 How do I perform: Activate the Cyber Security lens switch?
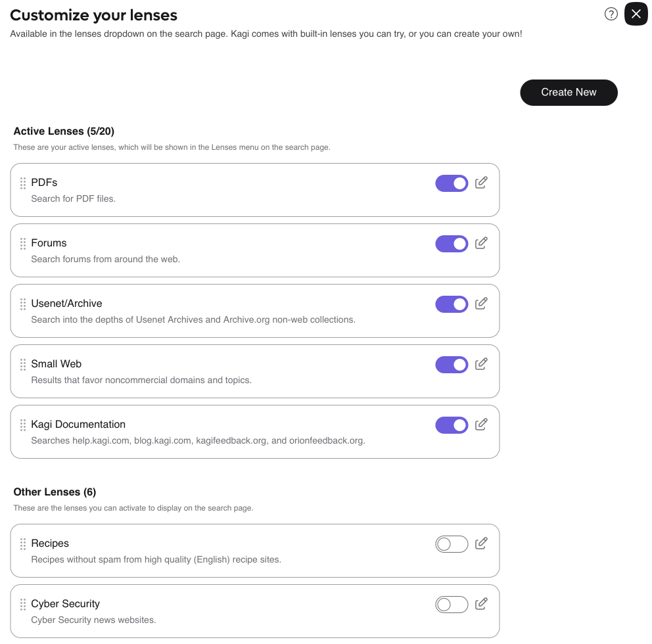[452, 605]
